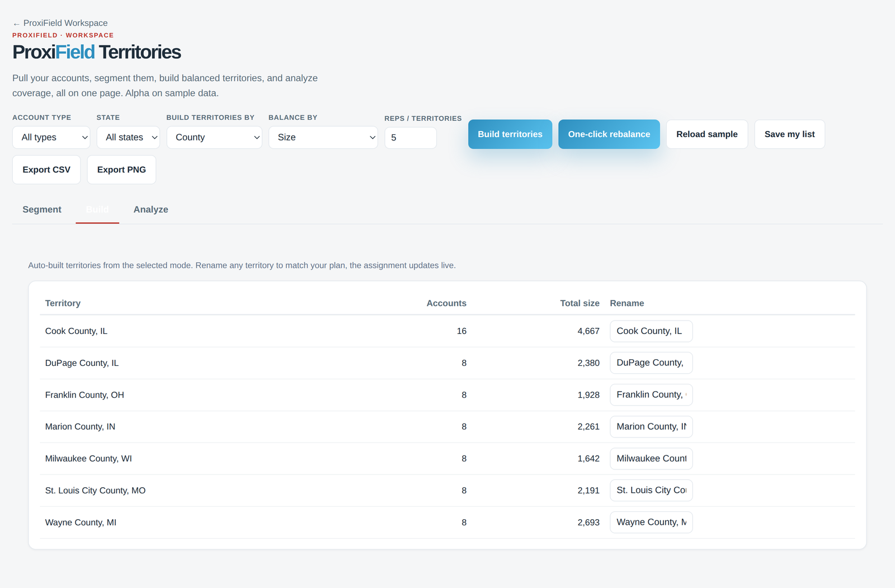This screenshot has width=895, height=588.
Task: Edit rename field for Marion County, IN
Action: tap(651, 427)
